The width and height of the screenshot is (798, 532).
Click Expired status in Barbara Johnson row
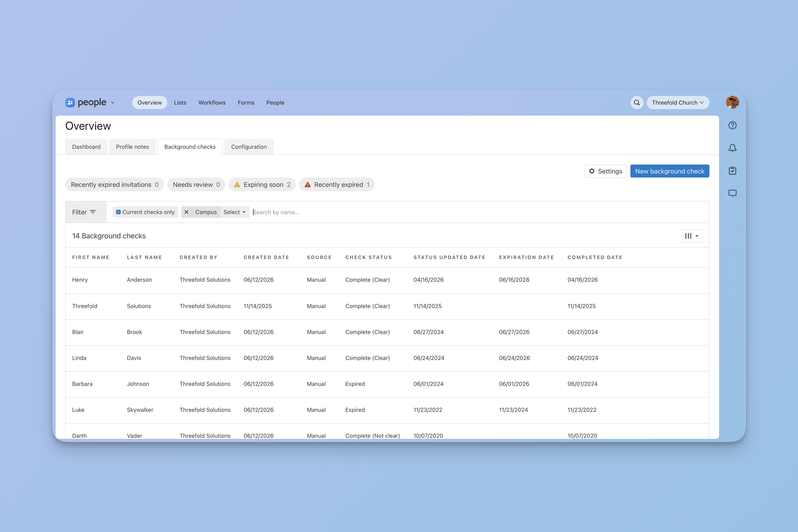[355, 384]
